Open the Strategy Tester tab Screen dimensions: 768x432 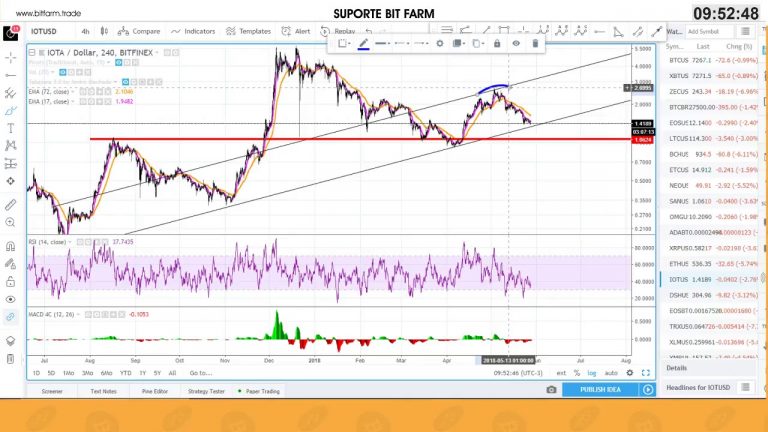pyautogui.click(x=206, y=391)
